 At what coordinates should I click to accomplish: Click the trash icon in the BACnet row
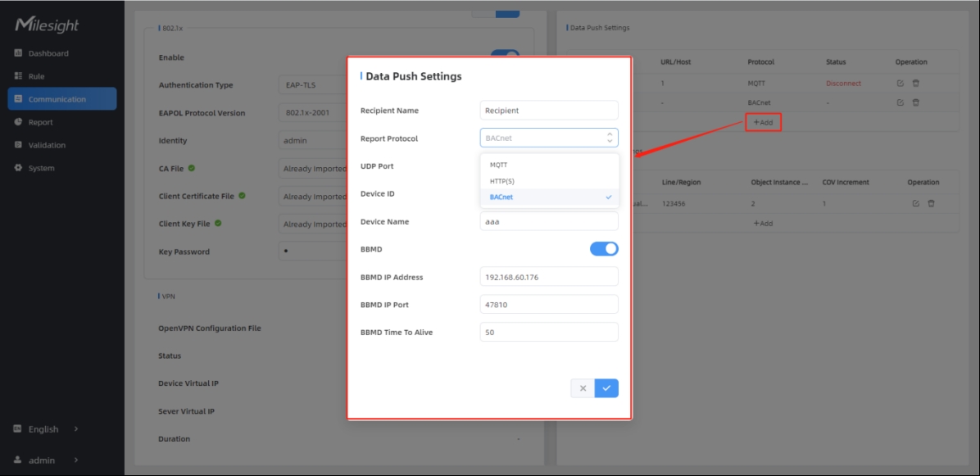coord(916,102)
